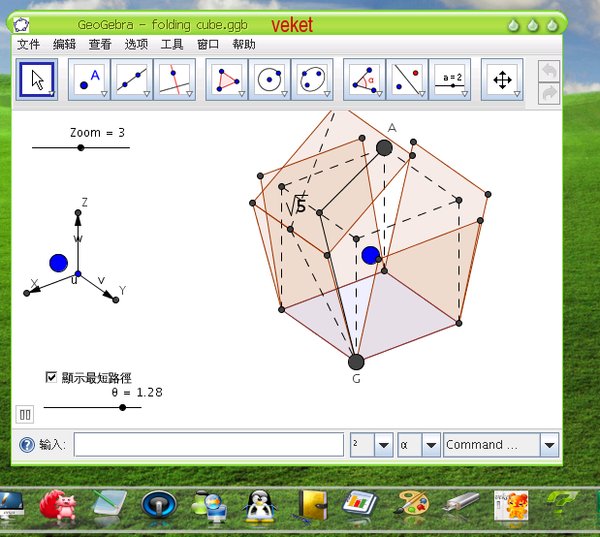Viewport: 600px width, 537px height.
Task: Expand the Move Graphics View dropdown triangle
Action: 517,94
